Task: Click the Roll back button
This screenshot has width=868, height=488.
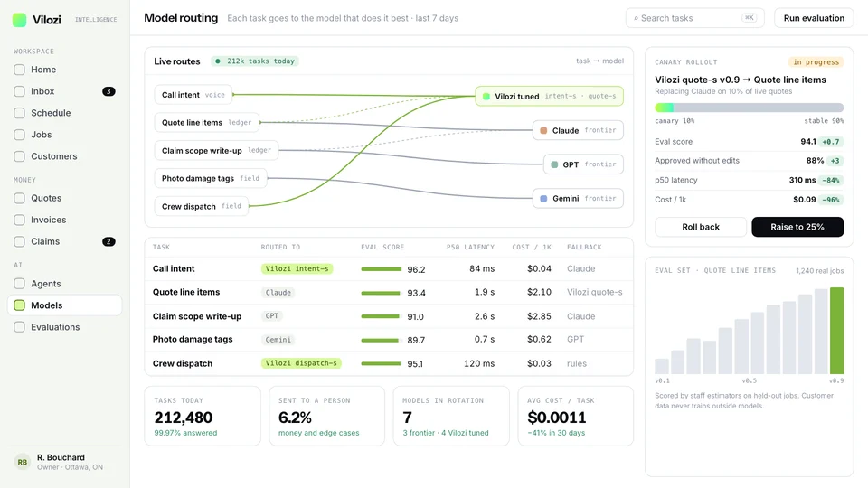Action: coord(701,227)
